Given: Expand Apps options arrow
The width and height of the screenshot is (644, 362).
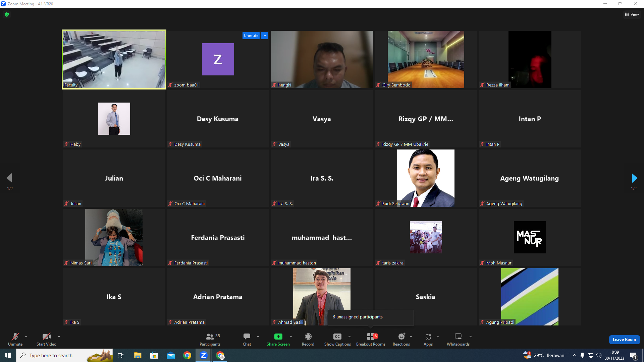Looking at the screenshot, I should point(438,337).
